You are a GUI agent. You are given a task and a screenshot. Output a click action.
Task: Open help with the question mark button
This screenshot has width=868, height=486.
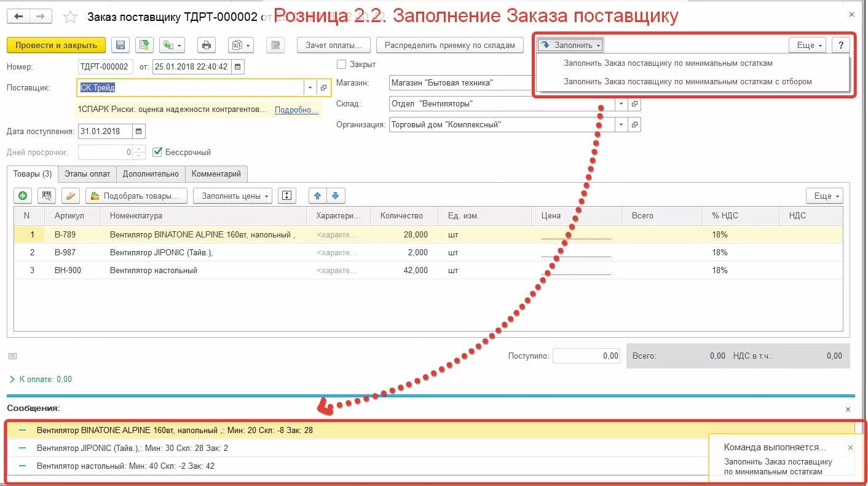tap(840, 45)
